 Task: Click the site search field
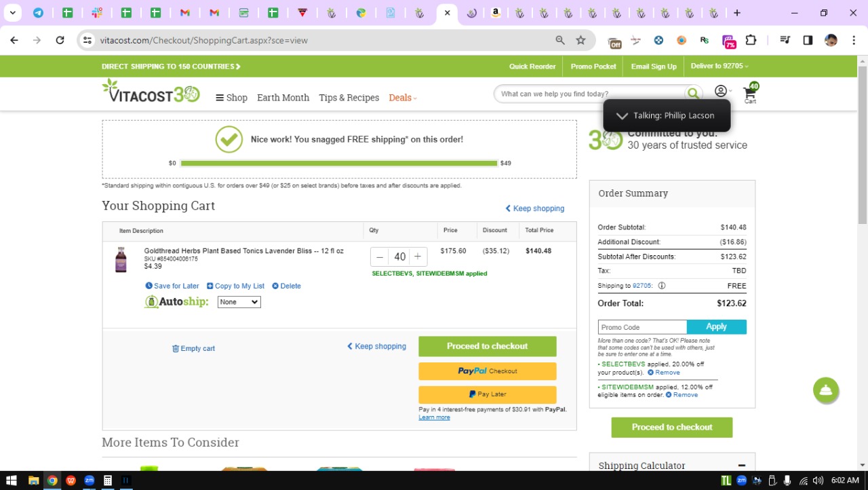590,94
